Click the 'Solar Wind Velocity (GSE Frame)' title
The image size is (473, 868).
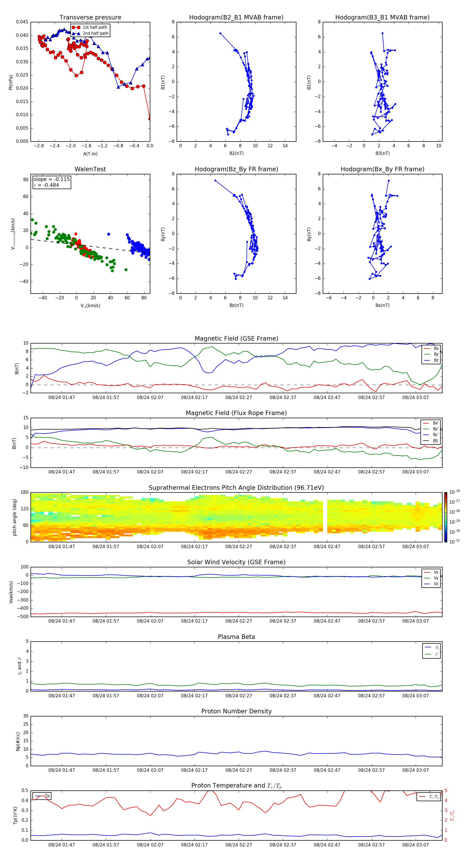236,562
